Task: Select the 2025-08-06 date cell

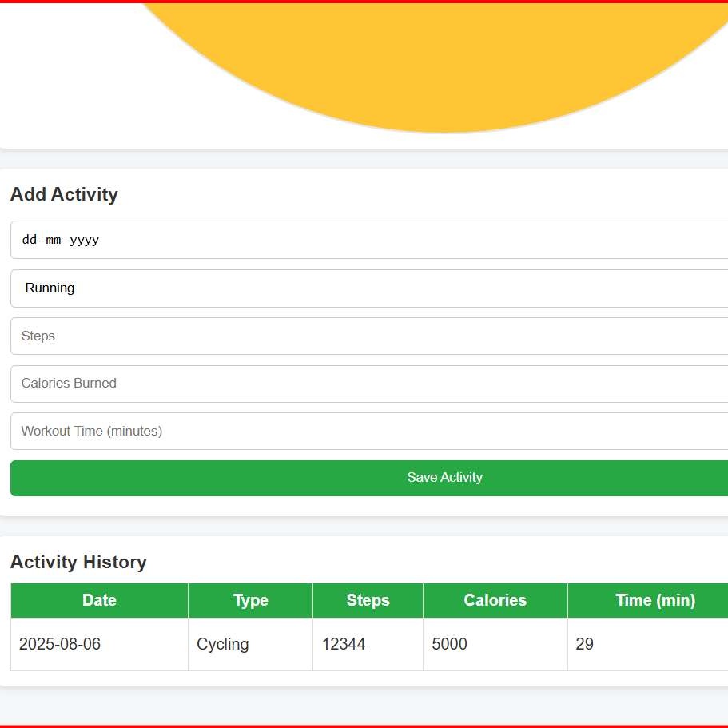Action: tap(60, 644)
